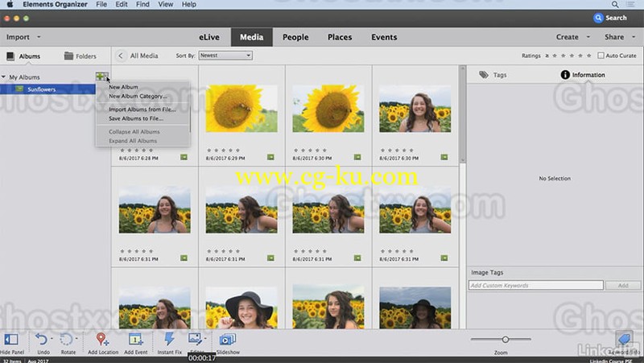Image resolution: width=644 pixels, height=363 pixels.
Task: Open the Editor icon
Action: click(195, 339)
